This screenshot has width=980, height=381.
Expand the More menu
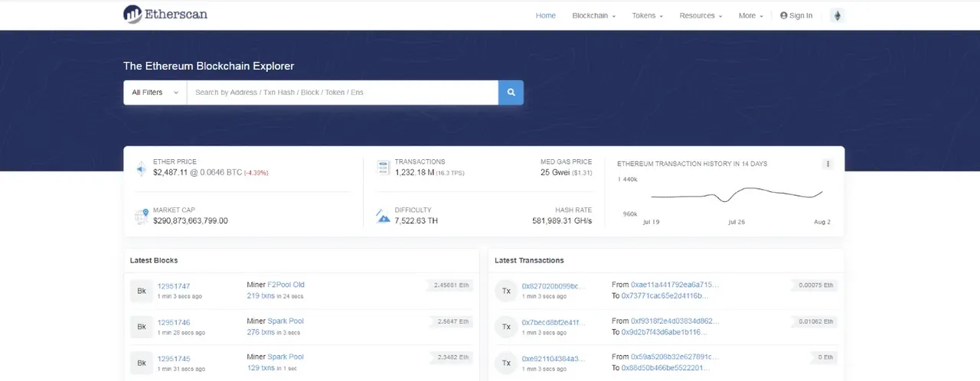pyautogui.click(x=750, y=15)
